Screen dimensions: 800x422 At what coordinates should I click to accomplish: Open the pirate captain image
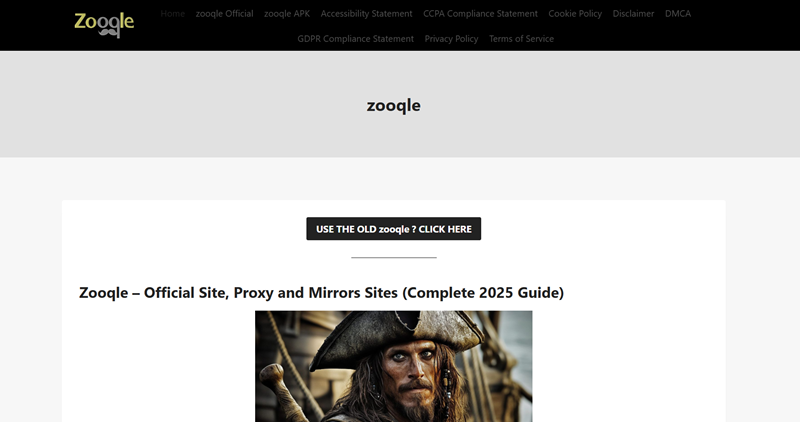(393, 366)
